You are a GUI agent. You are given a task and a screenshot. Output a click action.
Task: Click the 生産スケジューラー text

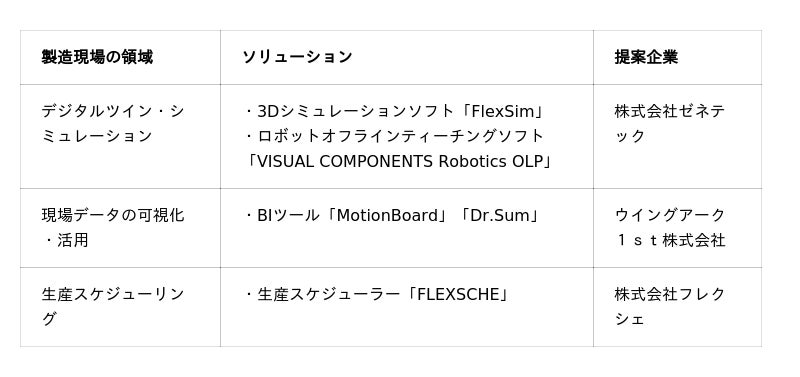pos(328,294)
